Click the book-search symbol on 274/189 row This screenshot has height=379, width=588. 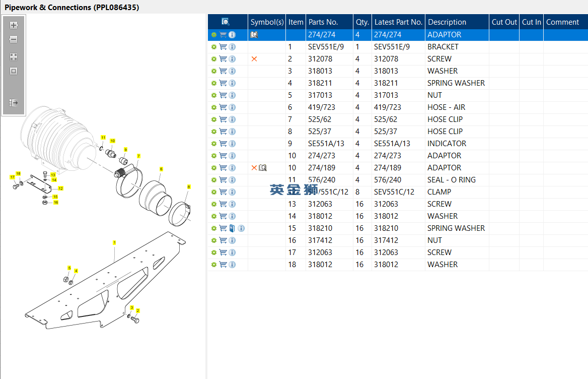pyautogui.click(x=263, y=168)
